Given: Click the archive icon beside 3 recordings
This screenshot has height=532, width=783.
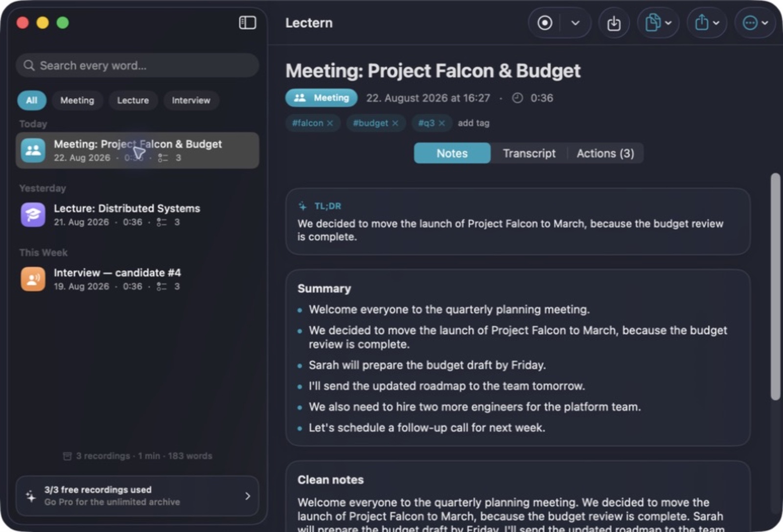Looking at the screenshot, I should tap(68, 456).
